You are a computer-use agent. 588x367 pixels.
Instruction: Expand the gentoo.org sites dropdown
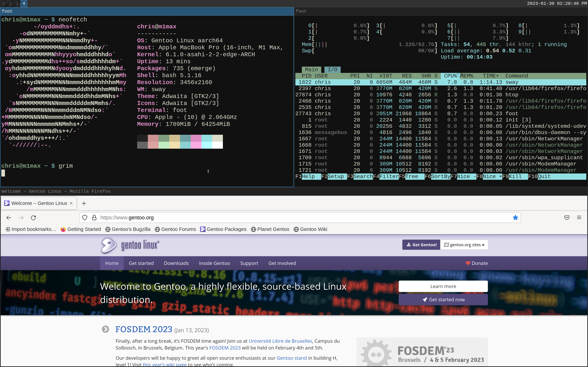pos(464,245)
